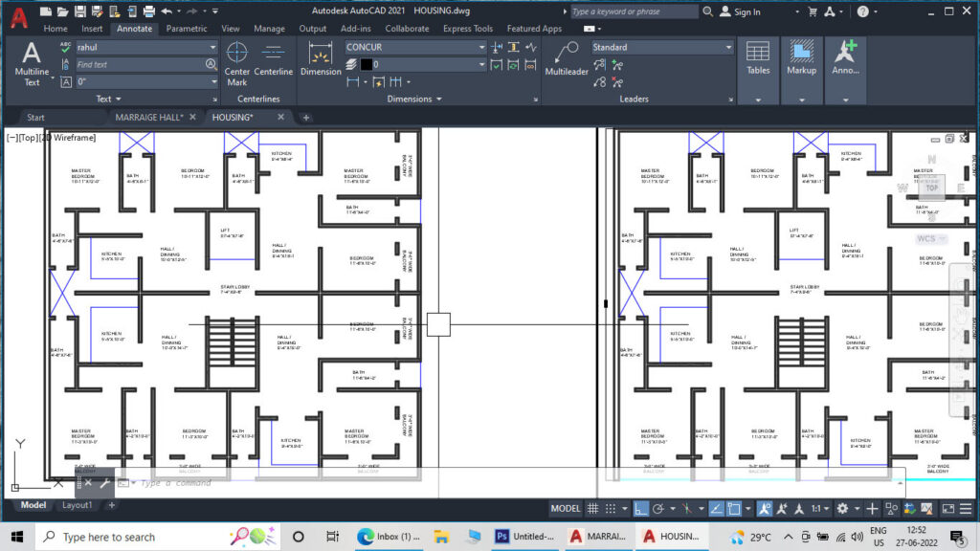Click the Adjust Space dimension icon

pyautogui.click(x=514, y=47)
